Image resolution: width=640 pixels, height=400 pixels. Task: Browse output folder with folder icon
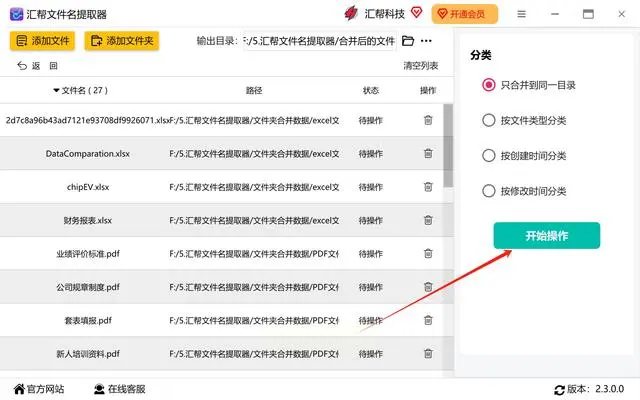(408, 41)
